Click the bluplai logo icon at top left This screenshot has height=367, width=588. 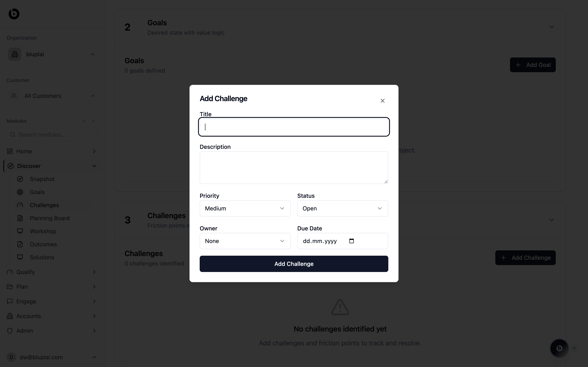[x=14, y=14]
